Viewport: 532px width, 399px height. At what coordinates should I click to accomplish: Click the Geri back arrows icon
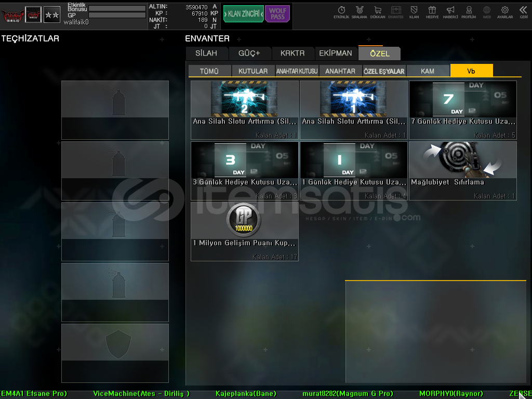point(524,12)
